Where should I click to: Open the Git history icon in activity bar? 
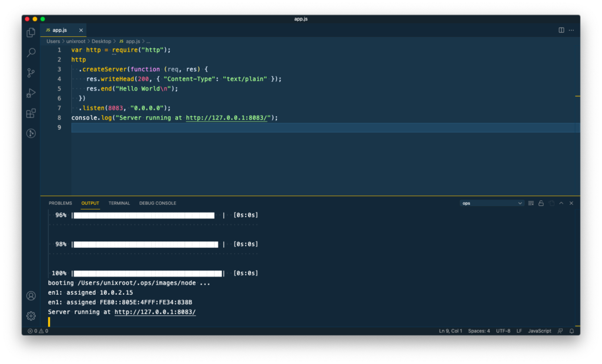pyautogui.click(x=31, y=133)
